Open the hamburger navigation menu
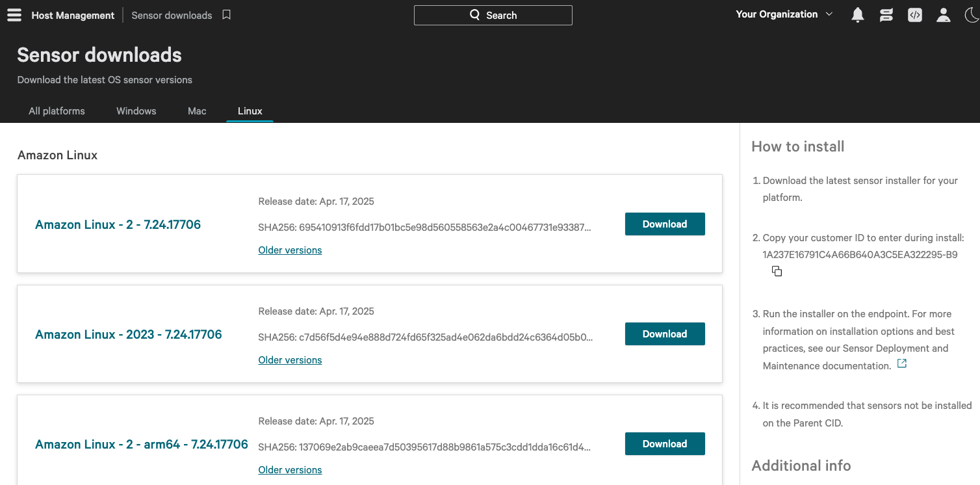The width and height of the screenshot is (980, 485). pyautogui.click(x=14, y=15)
